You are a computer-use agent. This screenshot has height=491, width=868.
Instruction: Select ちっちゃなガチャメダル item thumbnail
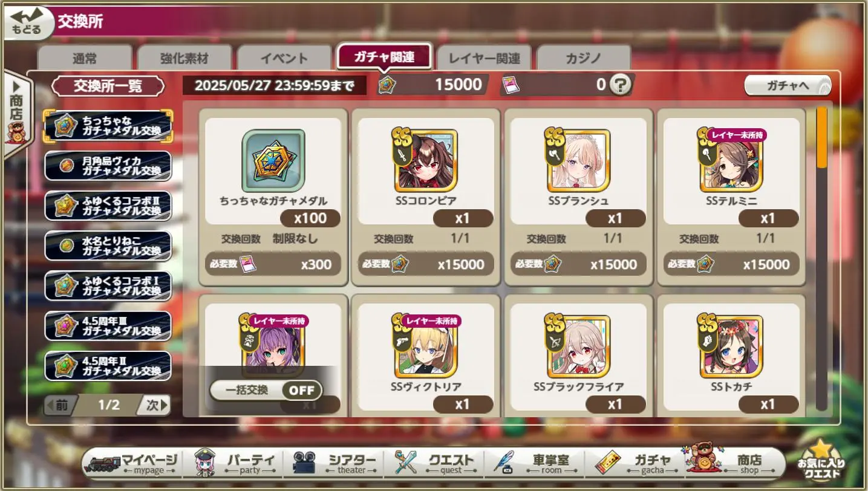coord(273,160)
